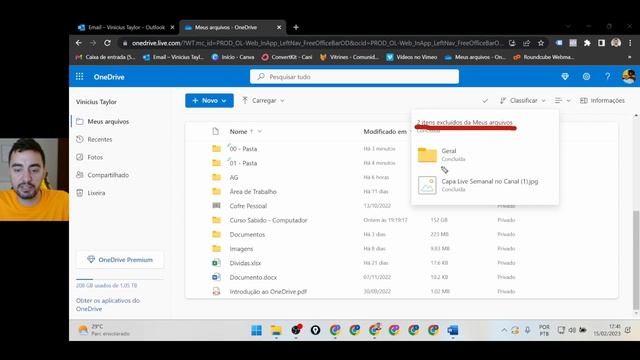
Task: Open OneDrive settings gear
Action: click(x=586, y=76)
